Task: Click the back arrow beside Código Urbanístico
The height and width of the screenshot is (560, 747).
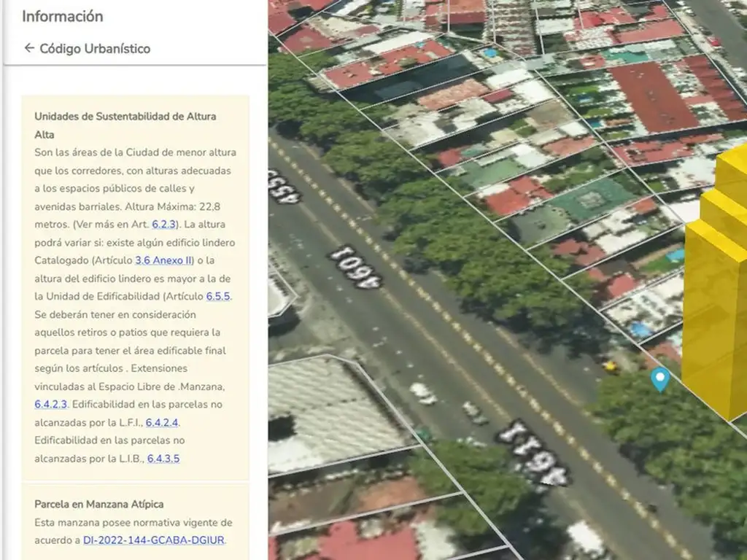Action: 29,48
